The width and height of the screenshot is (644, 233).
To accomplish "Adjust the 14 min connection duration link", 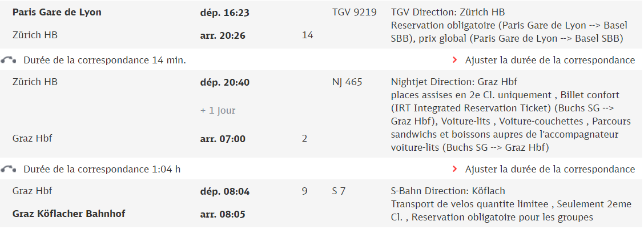I will tap(550, 60).
